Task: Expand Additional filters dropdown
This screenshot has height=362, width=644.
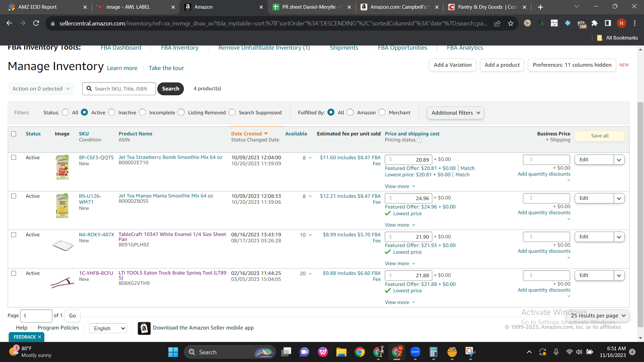Action: pyautogui.click(x=455, y=113)
